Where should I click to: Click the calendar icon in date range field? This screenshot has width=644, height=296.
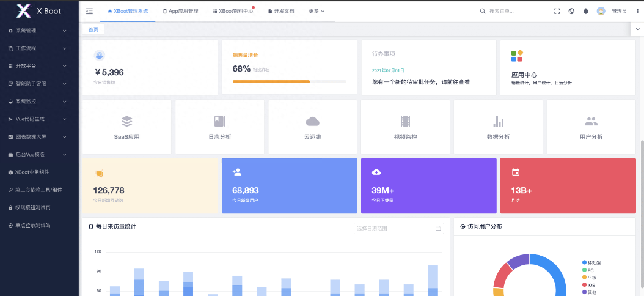[438, 228]
